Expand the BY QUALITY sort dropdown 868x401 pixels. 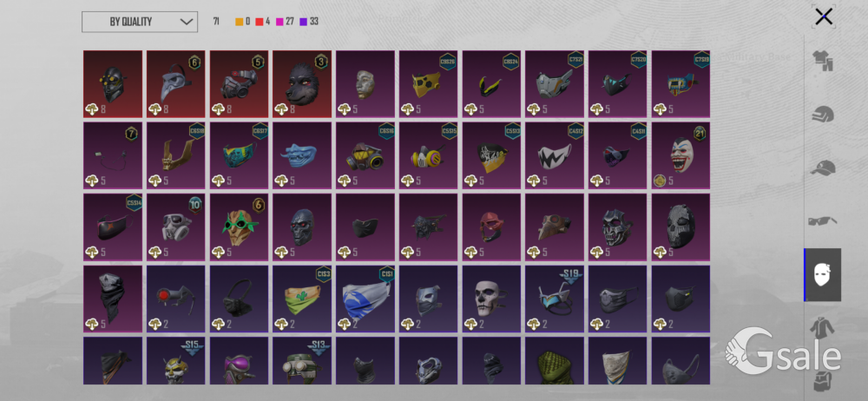[140, 22]
